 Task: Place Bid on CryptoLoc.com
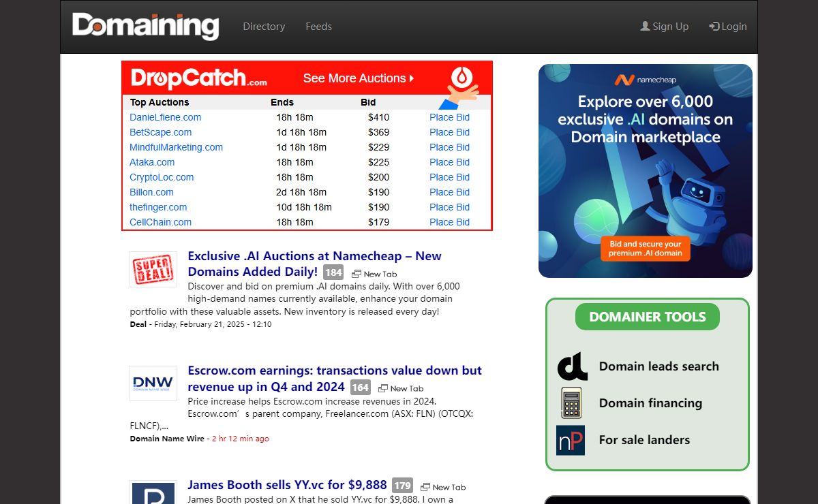point(449,177)
